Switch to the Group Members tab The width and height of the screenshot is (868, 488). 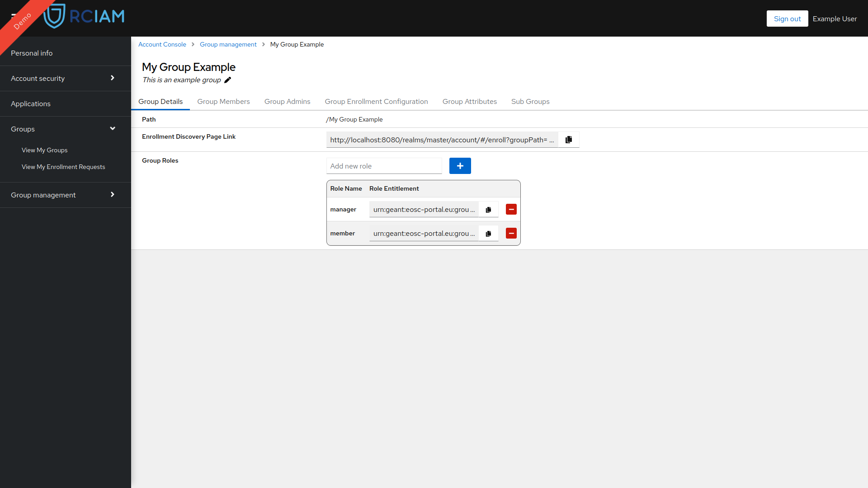coord(224,101)
